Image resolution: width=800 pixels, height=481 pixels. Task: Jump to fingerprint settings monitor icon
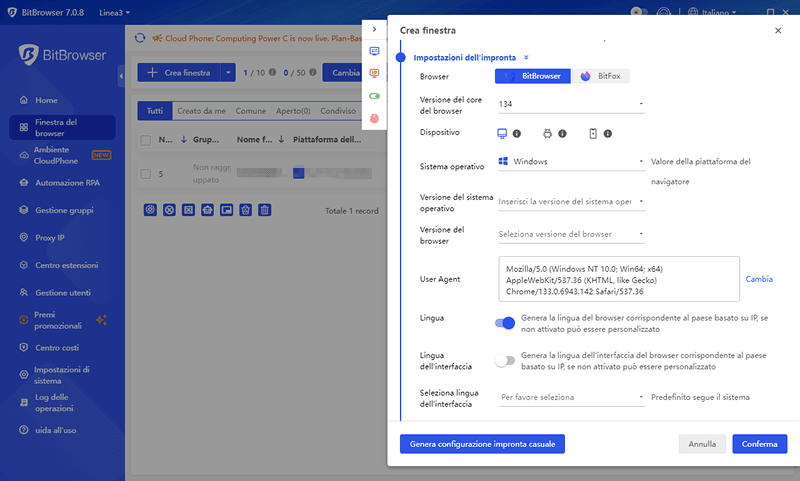[374, 51]
